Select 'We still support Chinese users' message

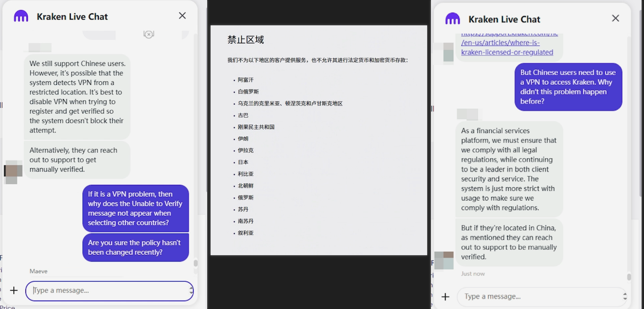click(x=77, y=97)
